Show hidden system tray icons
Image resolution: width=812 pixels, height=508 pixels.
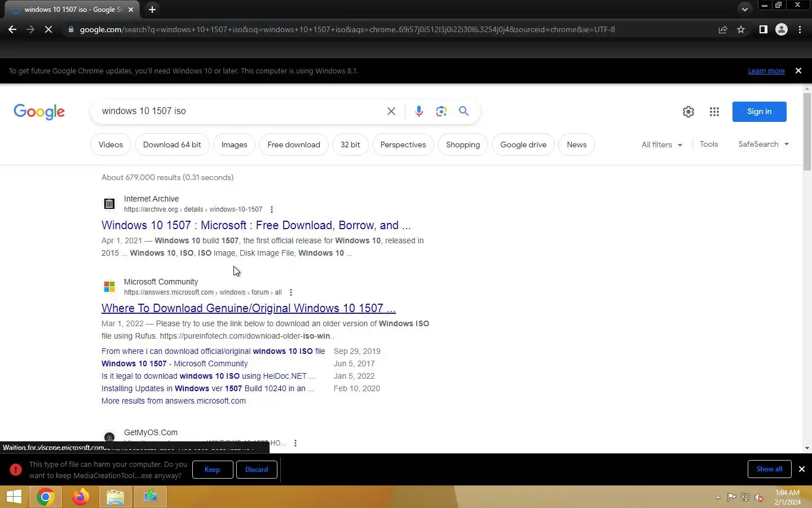(718, 497)
